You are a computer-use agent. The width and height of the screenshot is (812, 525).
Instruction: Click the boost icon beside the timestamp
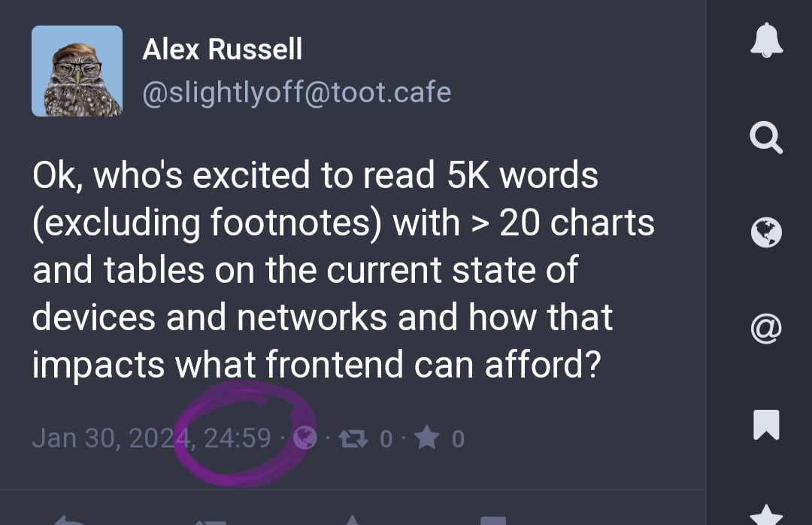point(350,438)
